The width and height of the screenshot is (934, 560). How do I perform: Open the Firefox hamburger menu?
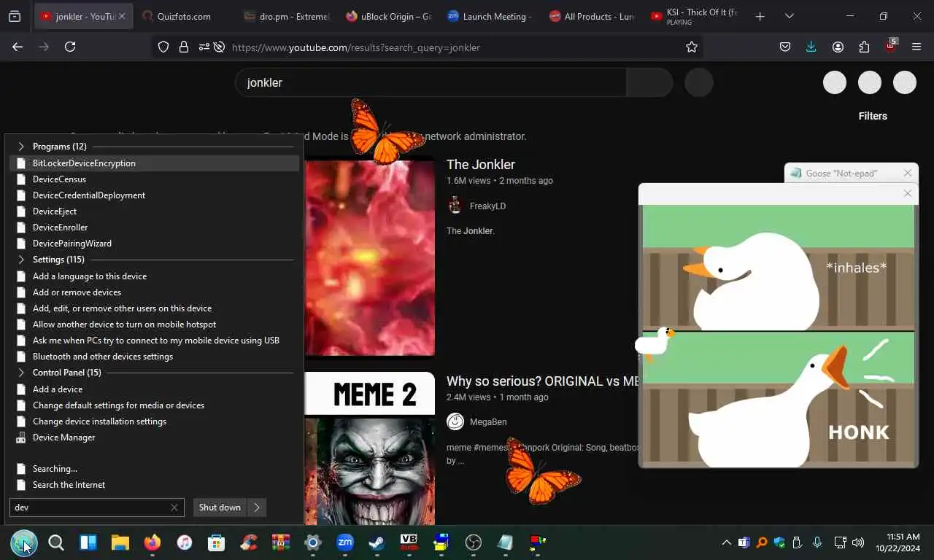[x=916, y=47]
